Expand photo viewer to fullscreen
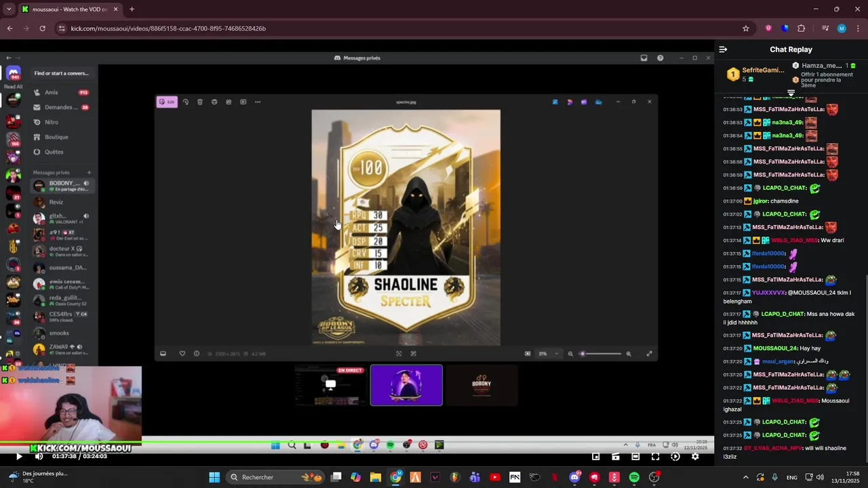868x488 pixels. pyautogui.click(x=649, y=354)
